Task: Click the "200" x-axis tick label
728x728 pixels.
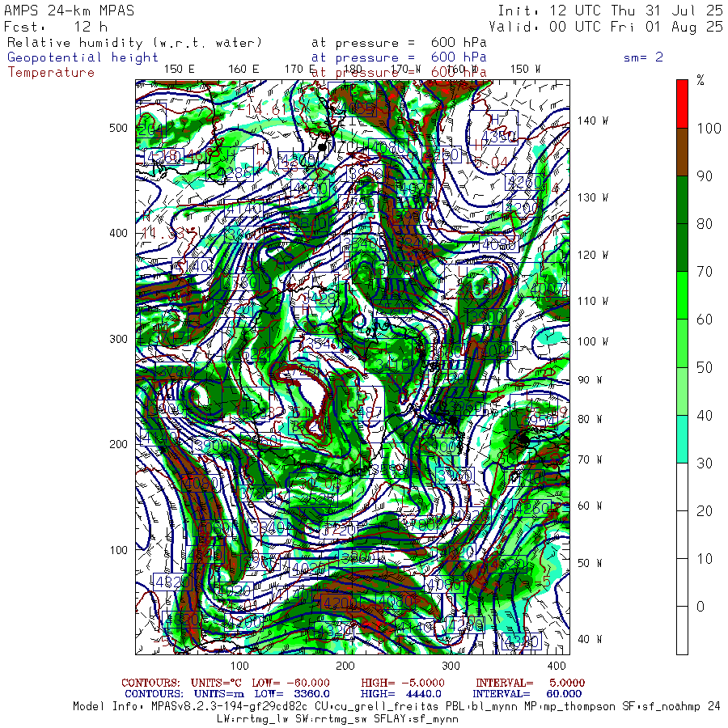Action: coord(345,666)
